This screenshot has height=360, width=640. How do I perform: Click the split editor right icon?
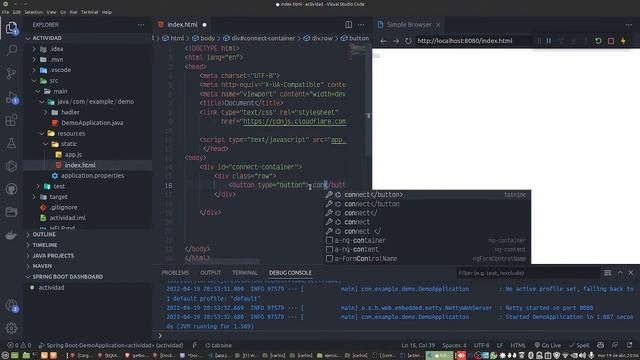pos(348,24)
